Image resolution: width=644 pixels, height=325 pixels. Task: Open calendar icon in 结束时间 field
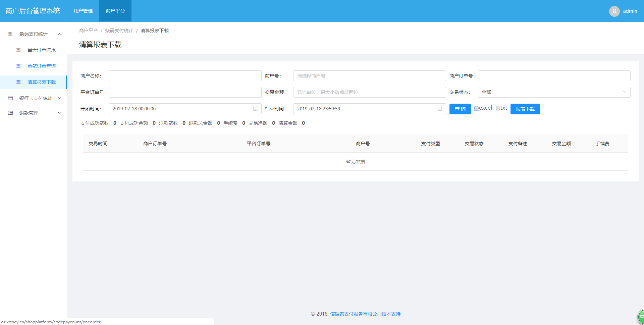tap(440, 109)
